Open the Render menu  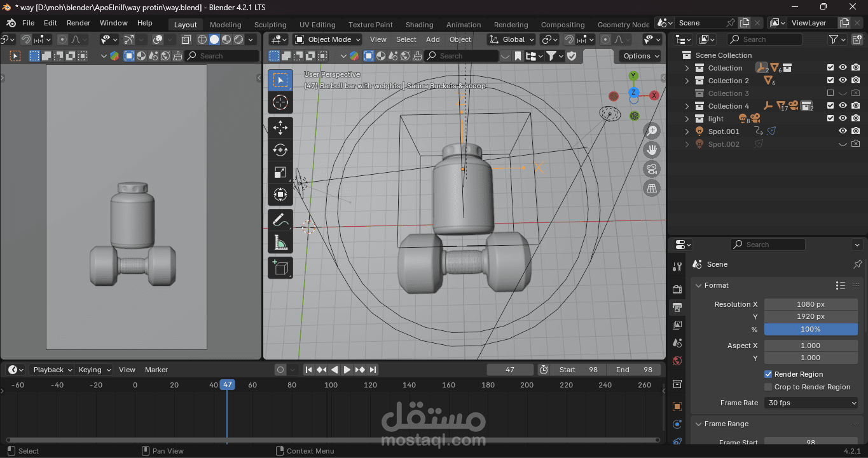coord(79,23)
